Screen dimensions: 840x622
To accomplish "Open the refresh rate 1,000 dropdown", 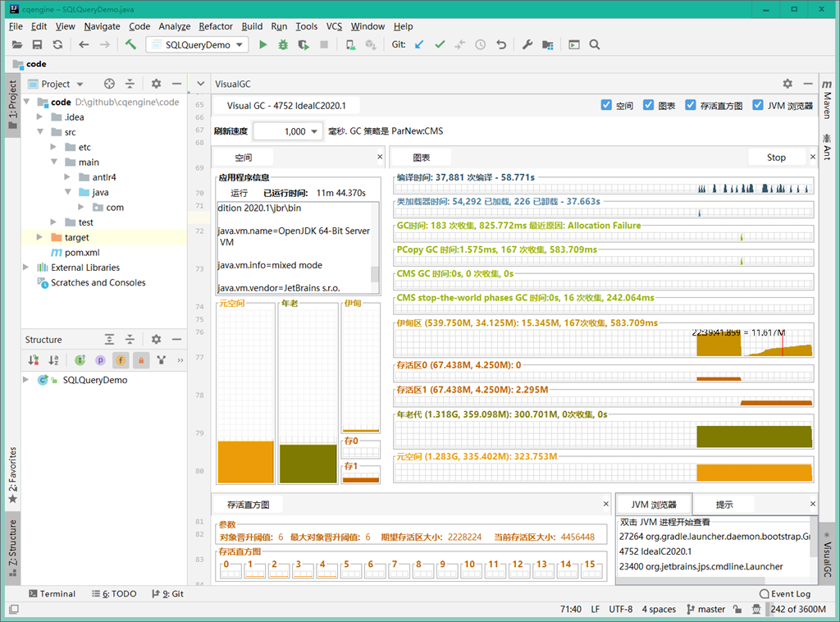I will pos(288,131).
